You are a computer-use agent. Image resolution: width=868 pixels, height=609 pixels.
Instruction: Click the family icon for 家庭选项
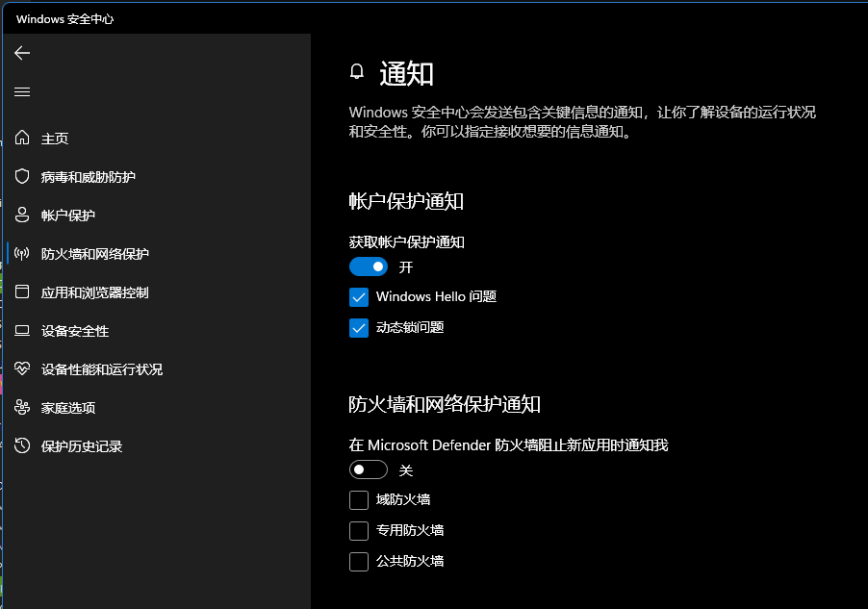pos(22,408)
